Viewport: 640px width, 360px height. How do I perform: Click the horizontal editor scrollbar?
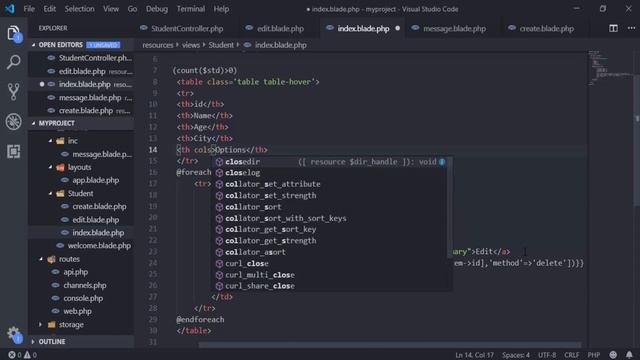point(390,345)
